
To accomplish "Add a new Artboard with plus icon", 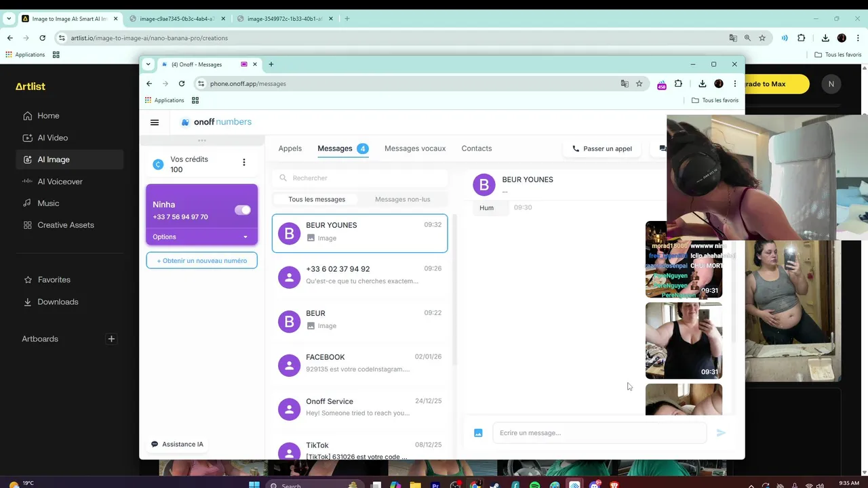I will point(111,339).
